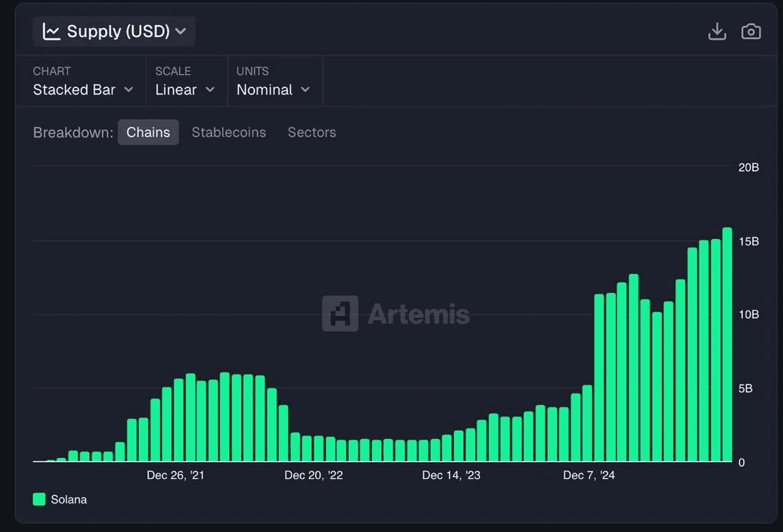Click the chevron next to Supply (USD)
783x532 pixels.
click(181, 31)
